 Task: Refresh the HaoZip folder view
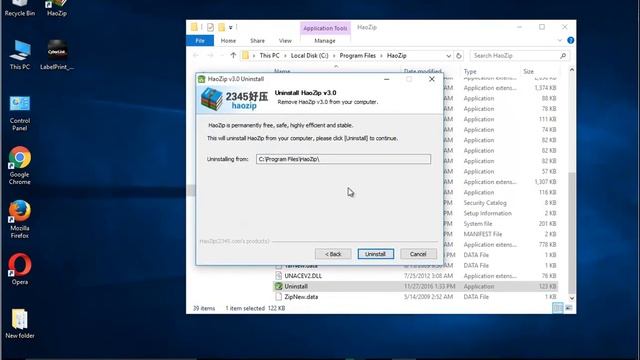click(x=459, y=56)
